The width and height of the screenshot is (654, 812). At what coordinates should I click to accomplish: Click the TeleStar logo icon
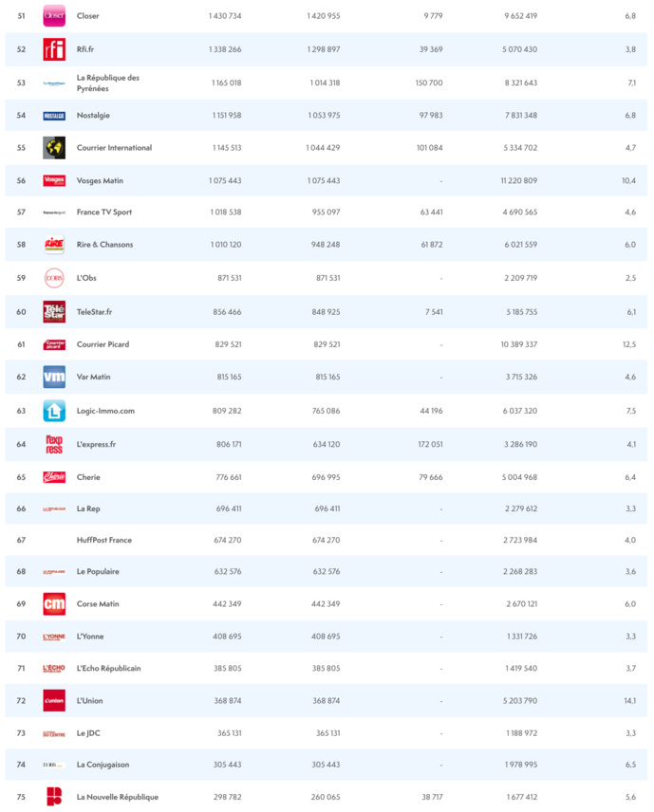(54, 311)
